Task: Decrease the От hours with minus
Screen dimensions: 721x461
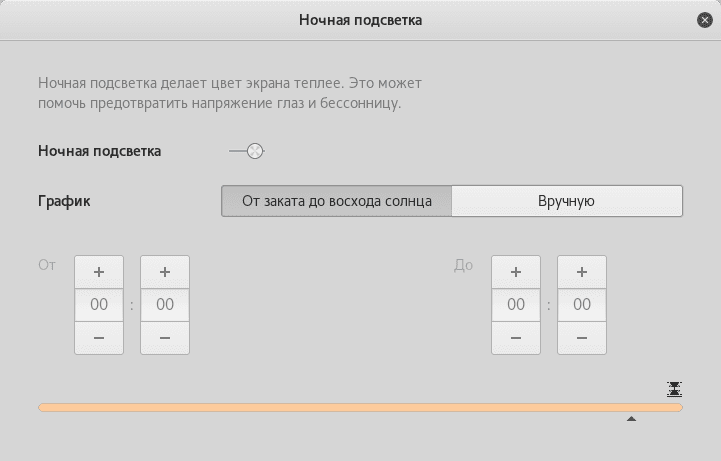Action: 99,338
